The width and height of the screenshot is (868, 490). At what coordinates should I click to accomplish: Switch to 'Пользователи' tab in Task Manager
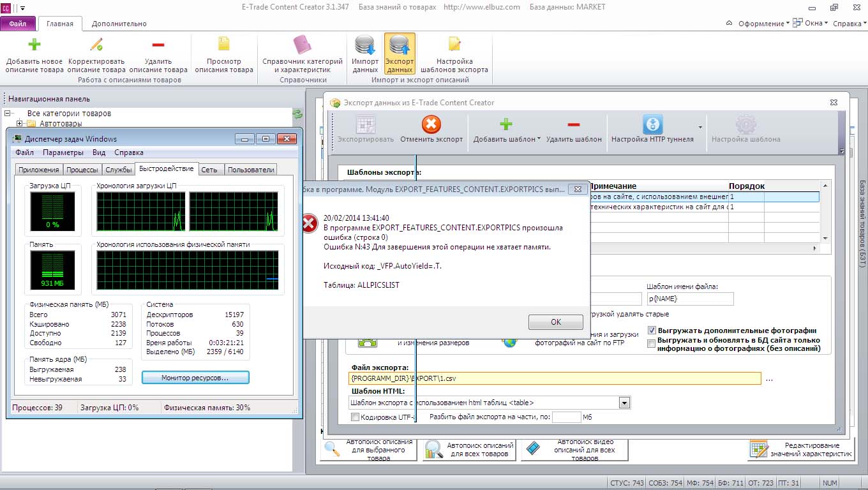point(251,170)
